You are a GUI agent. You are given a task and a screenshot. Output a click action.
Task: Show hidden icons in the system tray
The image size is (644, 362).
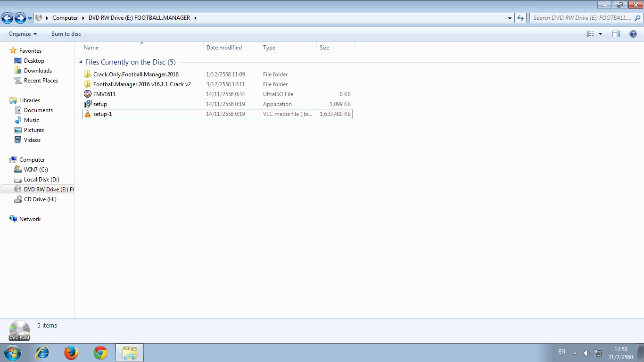pos(575,353)
